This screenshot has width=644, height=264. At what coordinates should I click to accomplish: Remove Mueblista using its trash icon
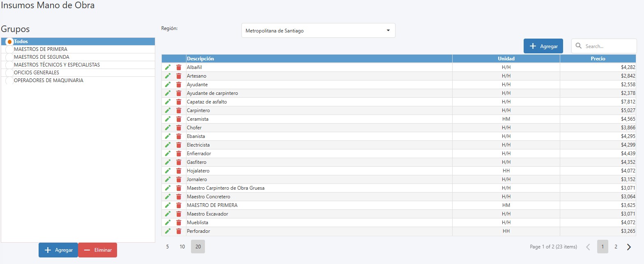click(x=179, y=223)
